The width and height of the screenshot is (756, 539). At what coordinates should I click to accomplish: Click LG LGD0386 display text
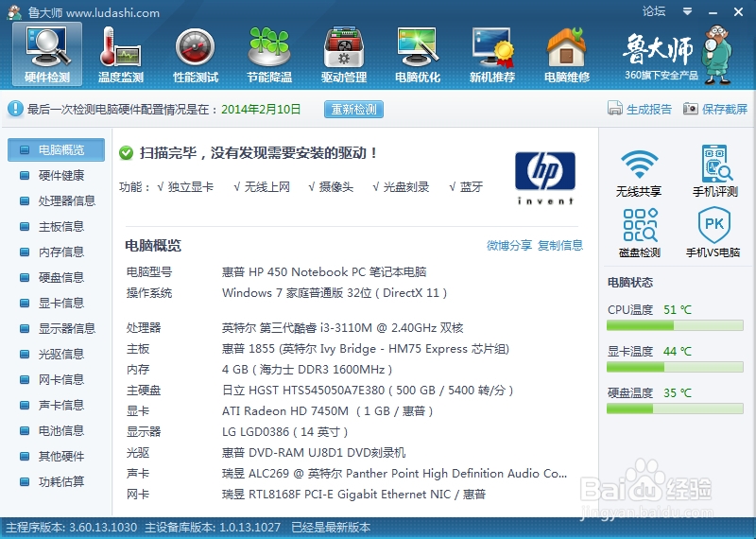pos(285,432)
